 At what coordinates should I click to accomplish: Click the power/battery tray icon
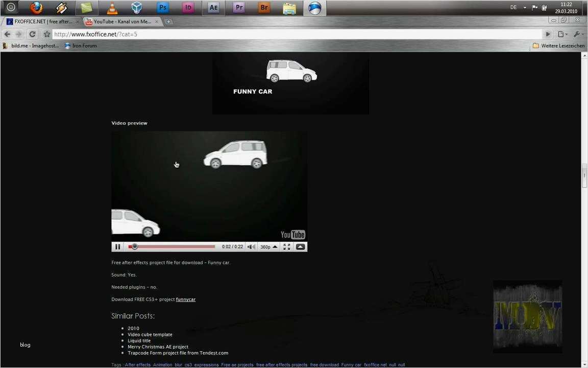(x=544, y=7)
